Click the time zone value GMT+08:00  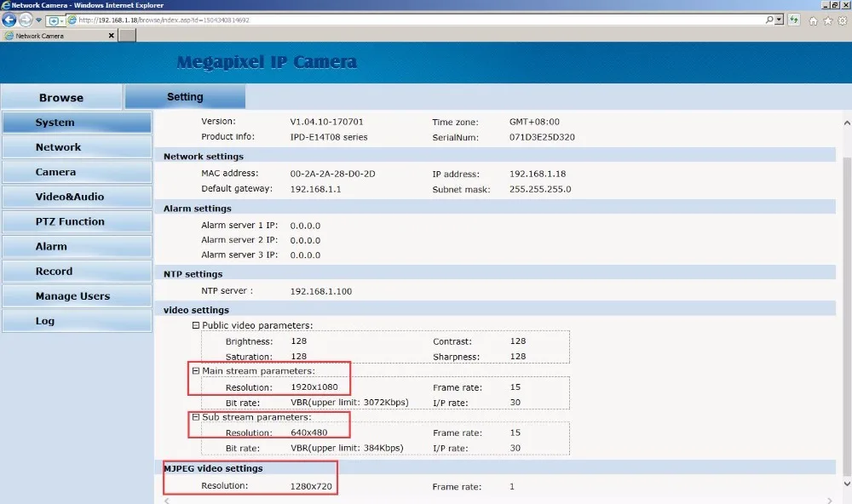[x=534, y=122]
